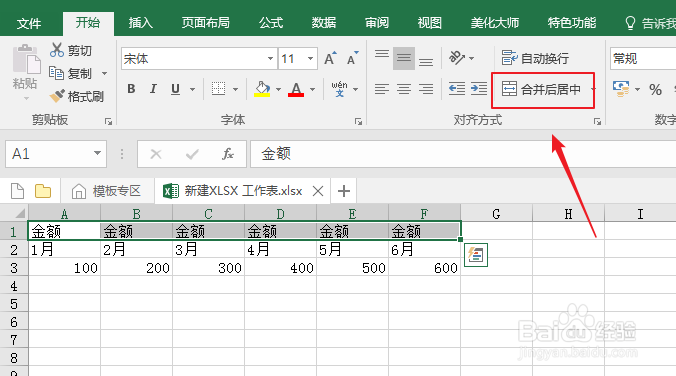Screen dimensions: 676x376
Task: Apply cell borders icon
Action: [x=218, y=89]
